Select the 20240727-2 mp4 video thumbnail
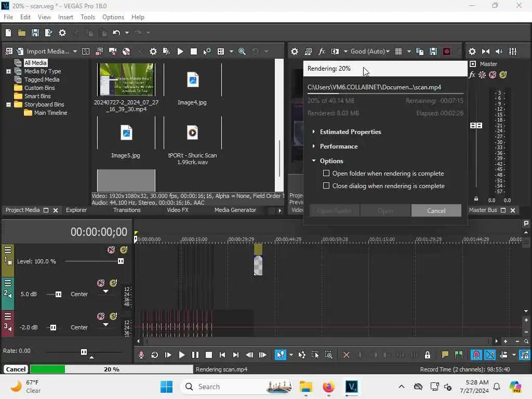Image resolution: width=532 pixels, height=399 pixels. click(126, 80)
